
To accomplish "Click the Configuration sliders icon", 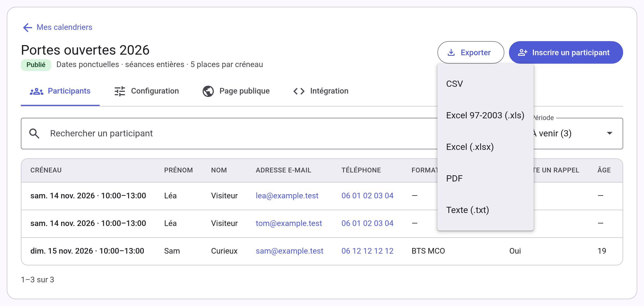I will pos(120,91).
